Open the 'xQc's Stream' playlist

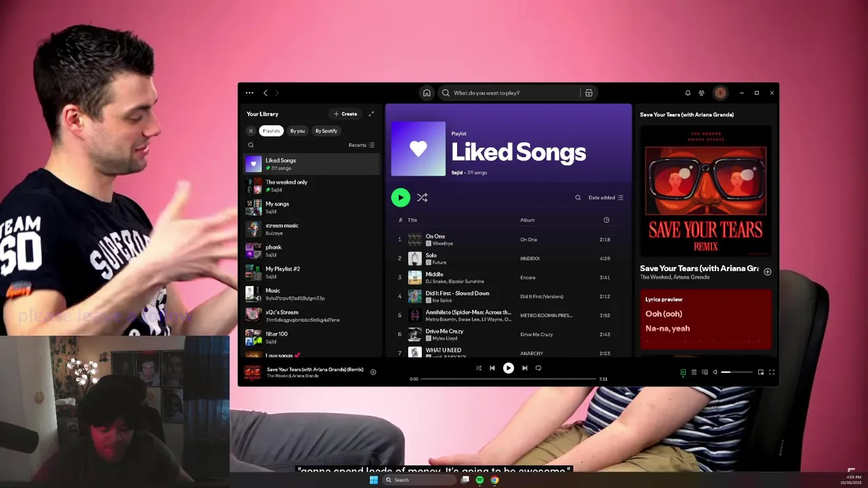click(x=312, y=316)
